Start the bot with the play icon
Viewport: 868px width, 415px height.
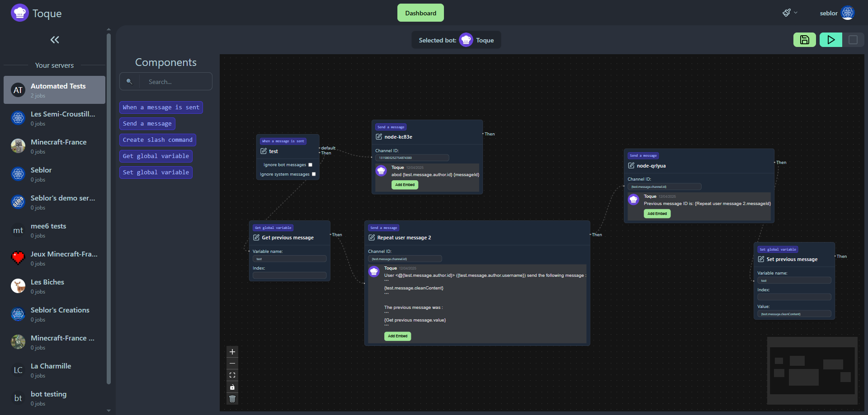pos(831,40)
